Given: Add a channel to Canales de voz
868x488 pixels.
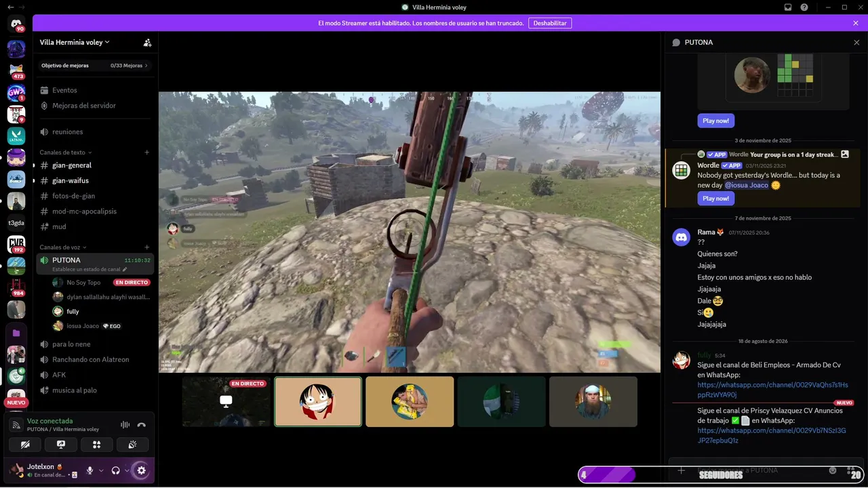Looking at the screenshot, I should [147, 247].
